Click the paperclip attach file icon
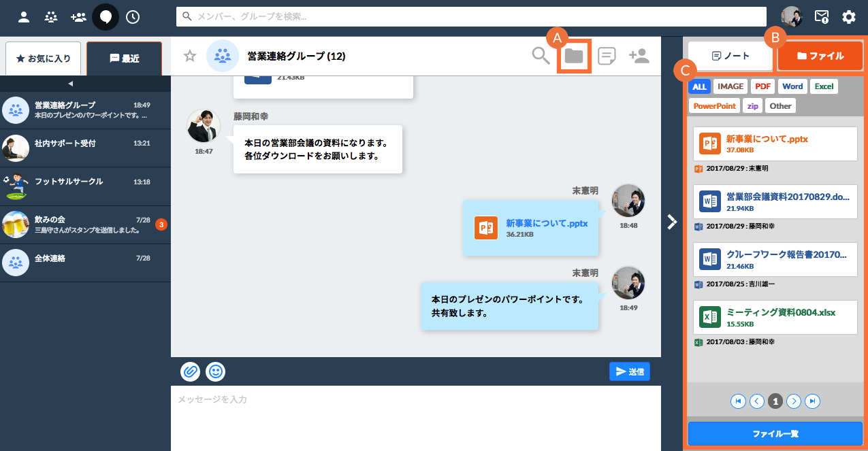The image size is (868, 451). [x=191, y=371]
